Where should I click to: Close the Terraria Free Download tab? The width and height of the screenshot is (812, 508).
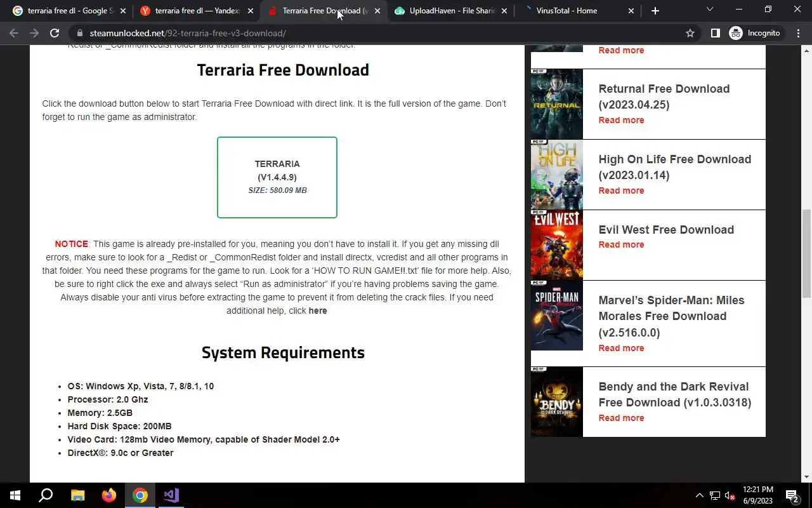pos(377,11)
